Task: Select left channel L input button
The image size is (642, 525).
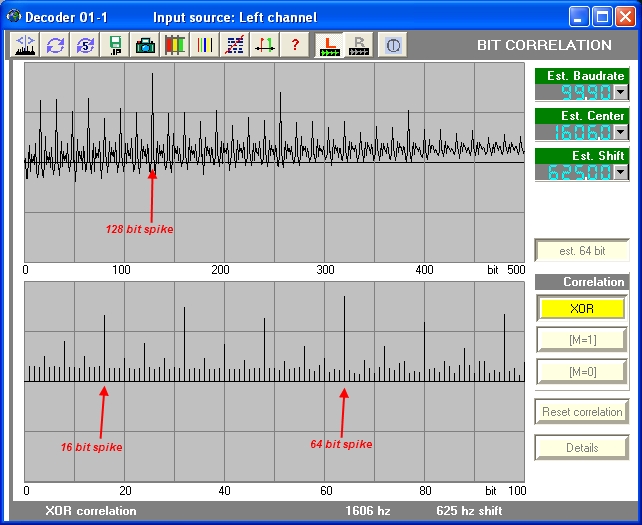Action: click(x=329, y=45)
